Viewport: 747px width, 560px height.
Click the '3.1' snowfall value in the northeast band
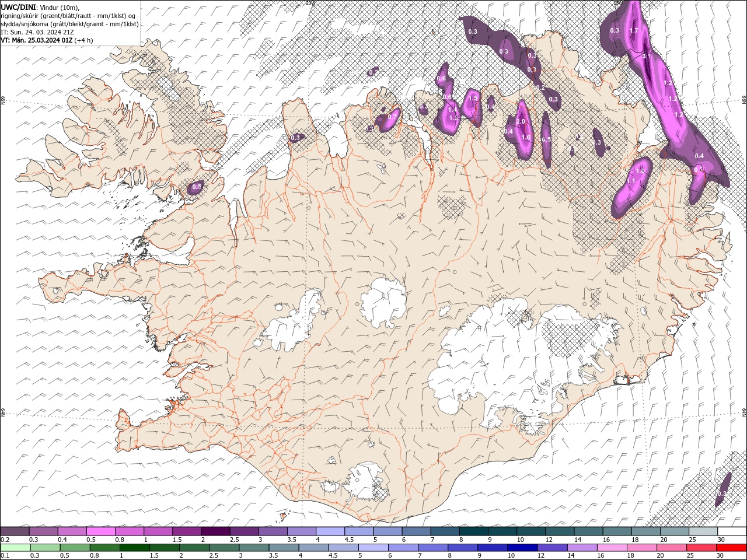point(646,57)
